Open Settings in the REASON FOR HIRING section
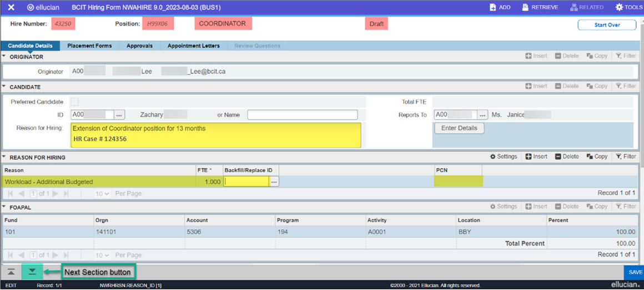The height and width of the screenshot is (290, 644). 503,157
